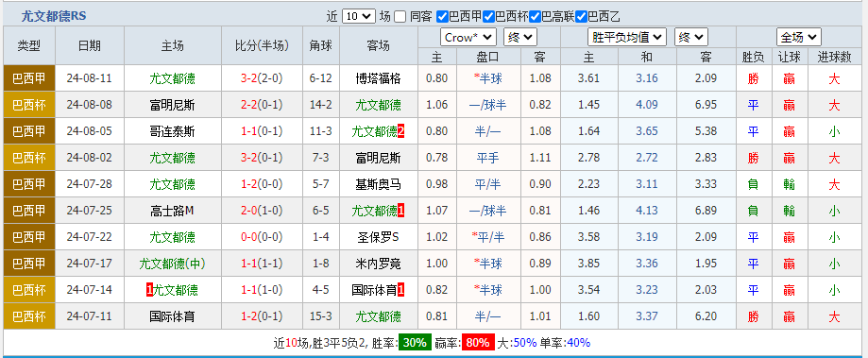Open score 2-2(0-1) in the 24-08-08 row
Image resolution: width=868 pixels, height=358 pixels.
point(262,105)
